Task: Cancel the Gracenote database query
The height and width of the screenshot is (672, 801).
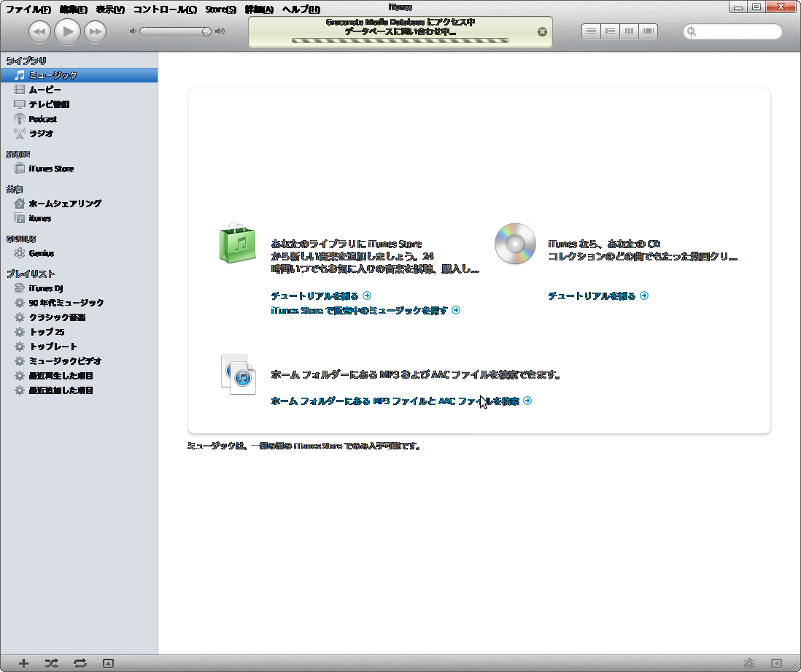Action: pyautogui.click(x=542, y=31)
